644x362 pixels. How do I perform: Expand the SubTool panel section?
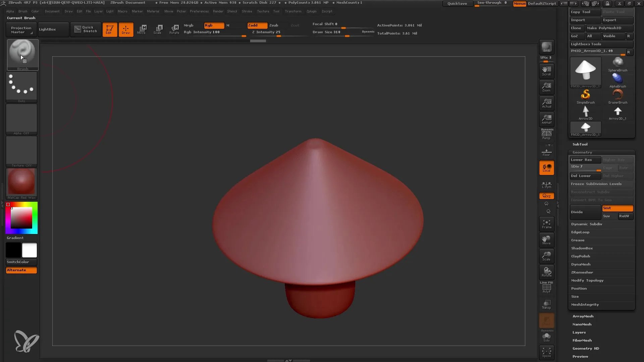[580, 144]
